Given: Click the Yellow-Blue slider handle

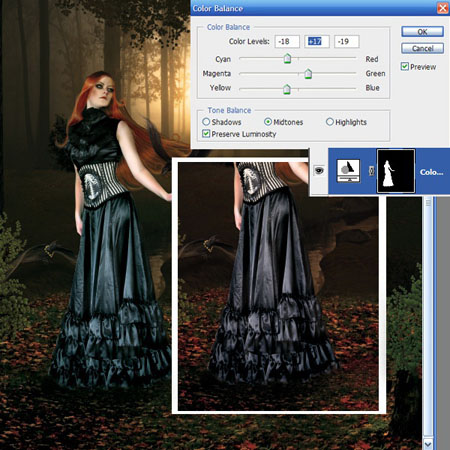Looking at the screenshot, I should click(x=287, y=89).
